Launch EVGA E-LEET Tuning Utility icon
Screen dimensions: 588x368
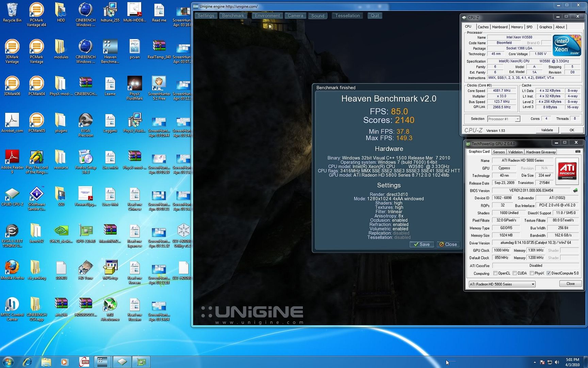pos(12,236)
